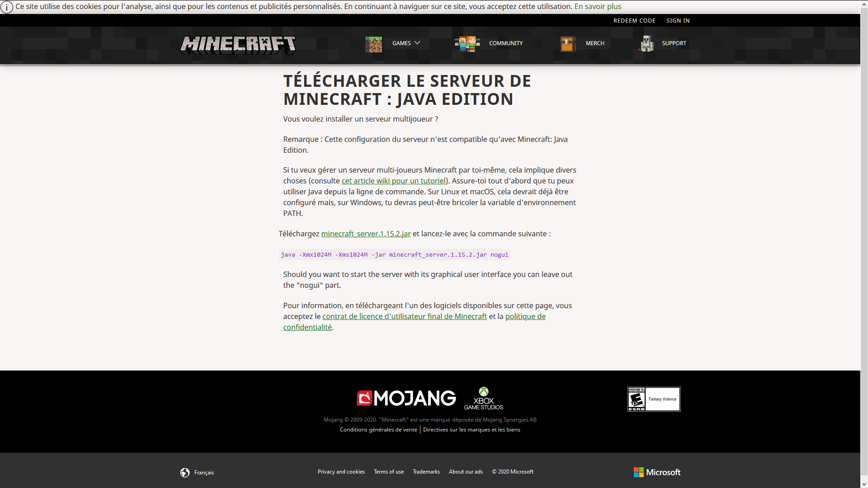Open Directives sur les marques link
The height and width of the screenshot is (488, 868).
pyautogui.click(x=472, y=430)
